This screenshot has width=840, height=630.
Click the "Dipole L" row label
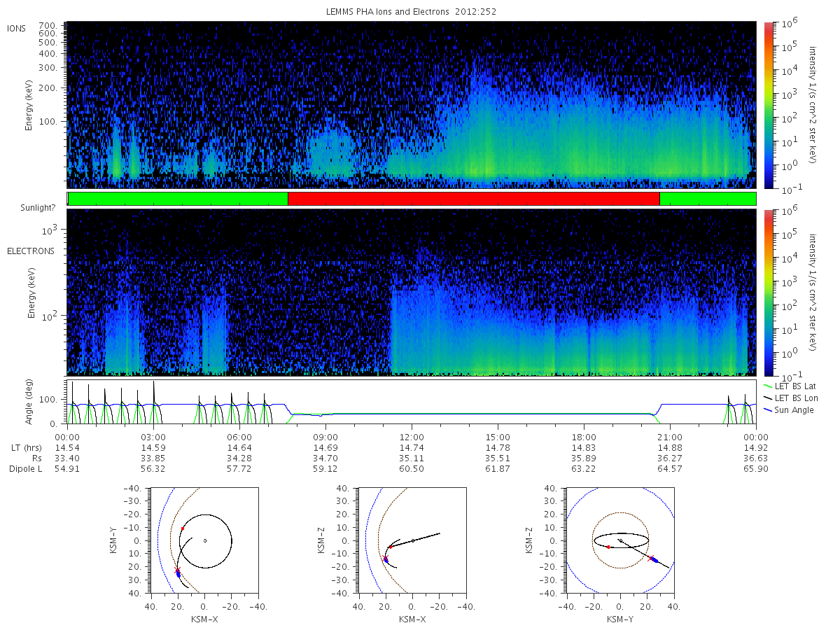25,469
